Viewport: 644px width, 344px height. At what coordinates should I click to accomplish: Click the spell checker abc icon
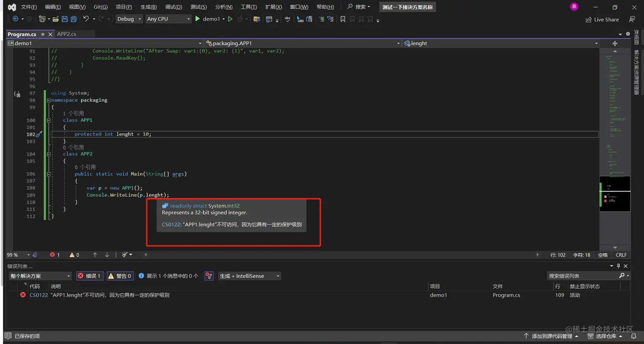287,19
